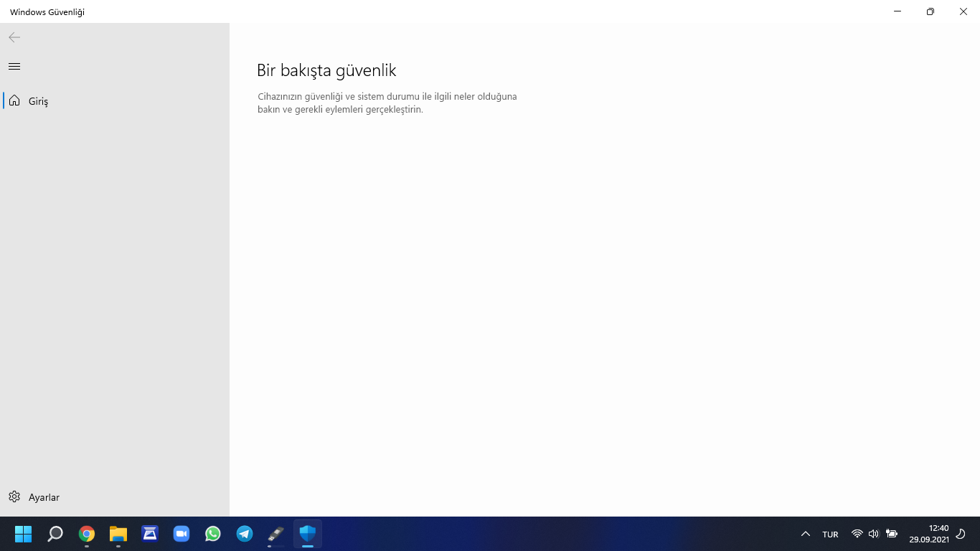Restore down the Windows Güvenliği window
Image resolution: width=980 pixels, height=551 pixels.
pyautogui.click(x=930, y=11)
